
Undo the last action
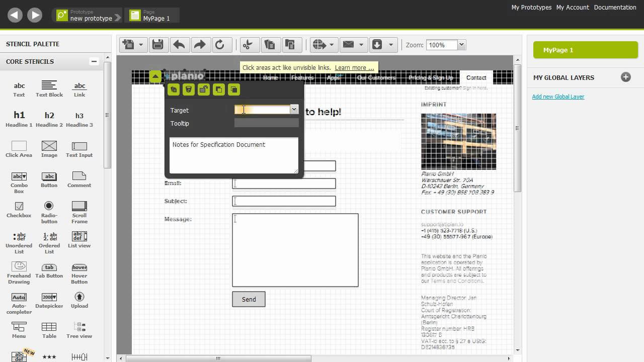click(x=179, y=45)
